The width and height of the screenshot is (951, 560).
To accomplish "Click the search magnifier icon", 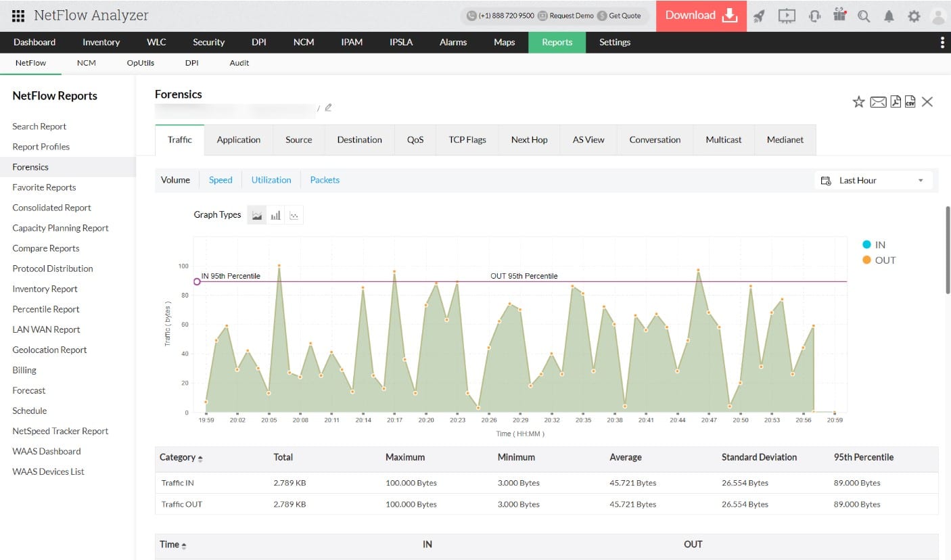I will 864,16.
